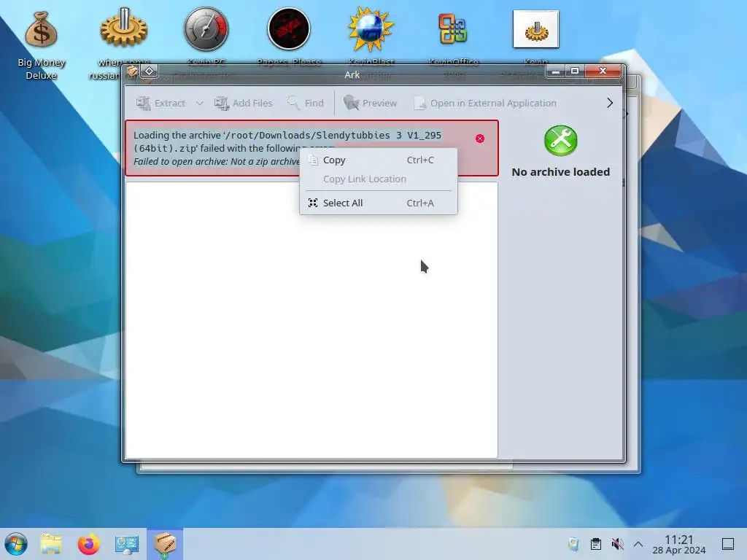The height and width of the screenshot is (560, 747).
Task: Click the Show Desktop button in taskbar
Action: 728,544
